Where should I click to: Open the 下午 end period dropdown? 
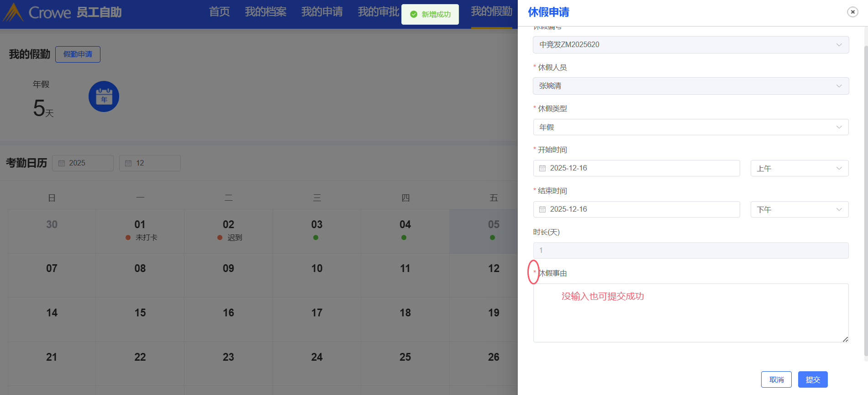tap(800, 209)
